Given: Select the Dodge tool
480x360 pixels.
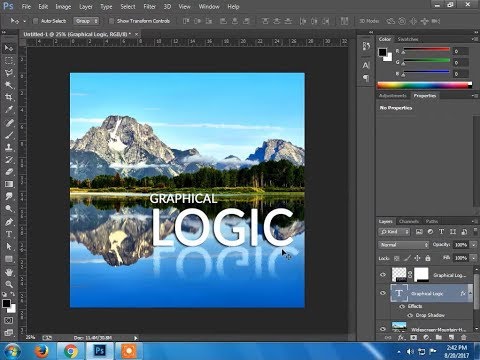Looking at the screenshot, I should click(9, 209).
